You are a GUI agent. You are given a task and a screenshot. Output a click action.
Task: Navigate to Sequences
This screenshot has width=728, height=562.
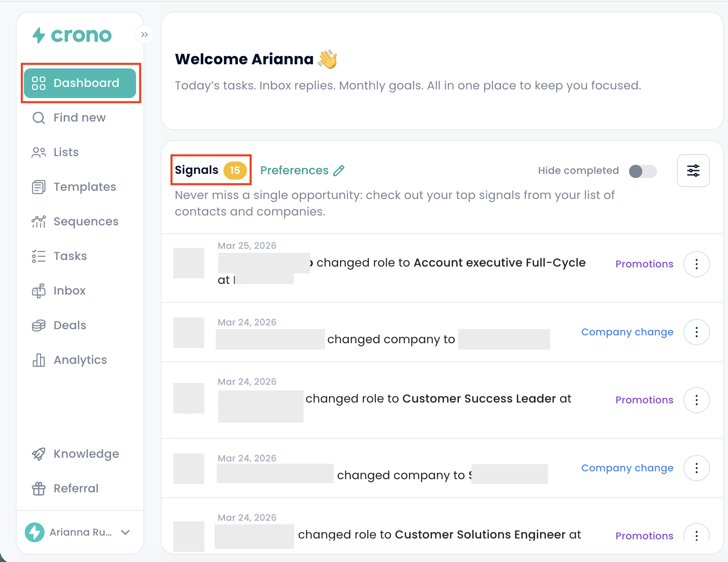click(x=86, y=222)
